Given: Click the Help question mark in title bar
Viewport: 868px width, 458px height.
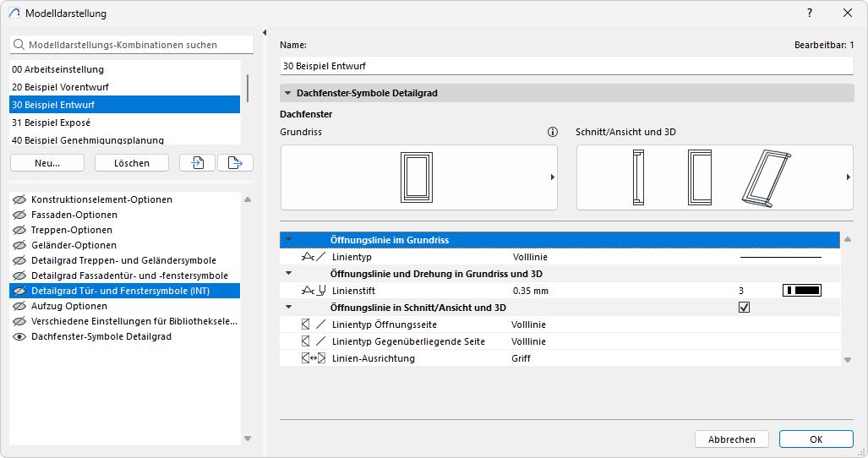Looking at the screenshot, I should point(810,14).
